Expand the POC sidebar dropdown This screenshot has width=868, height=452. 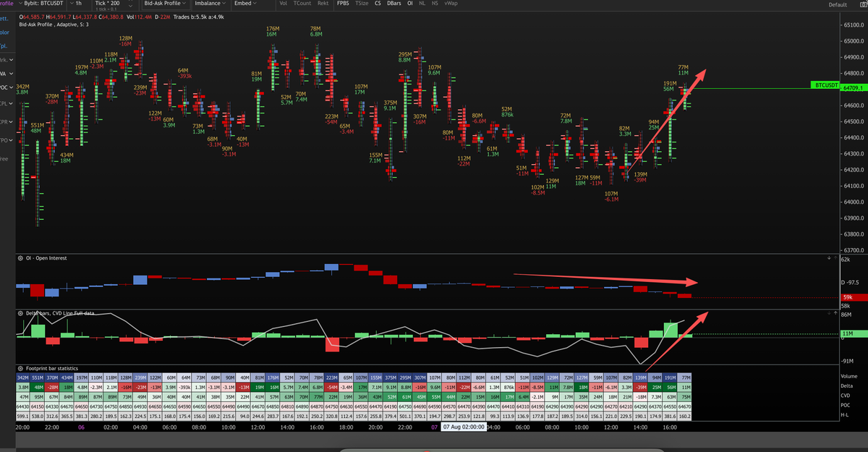point(7,88)
